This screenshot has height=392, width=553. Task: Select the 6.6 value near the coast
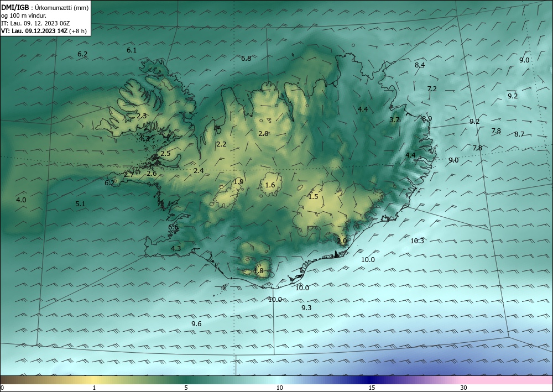[173, 227]
